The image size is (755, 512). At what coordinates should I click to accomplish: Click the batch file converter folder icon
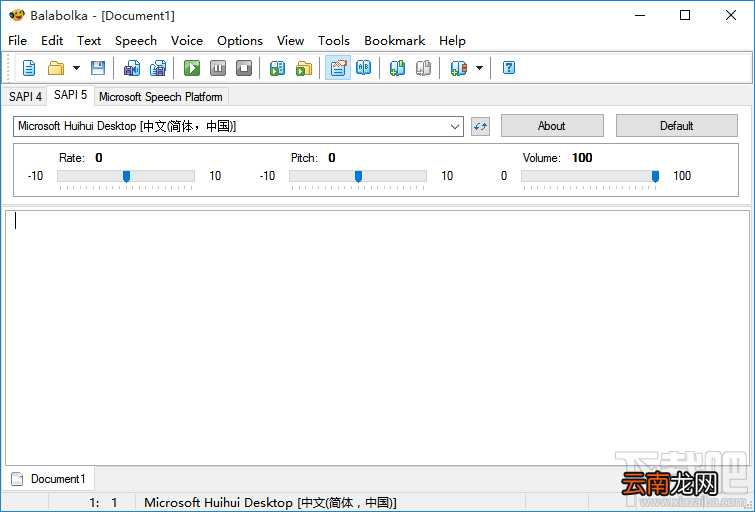tap(304, 68)
